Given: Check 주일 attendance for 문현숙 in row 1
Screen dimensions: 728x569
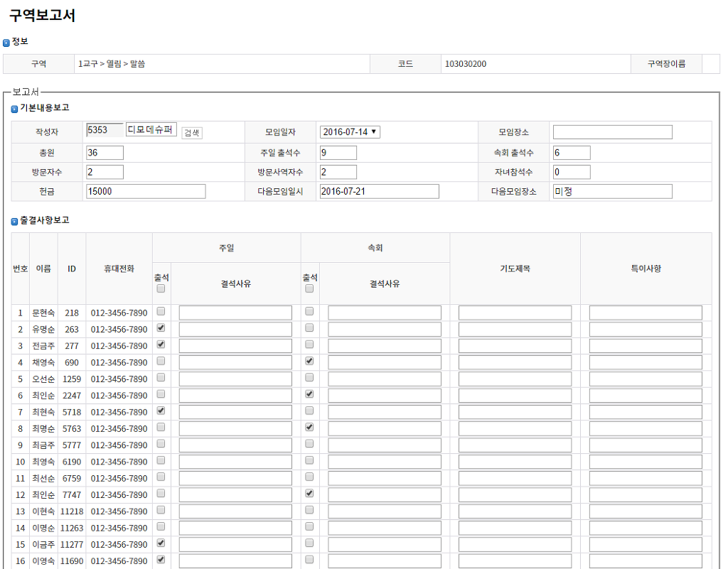Looking at the screenshot, I should (161, 311).
